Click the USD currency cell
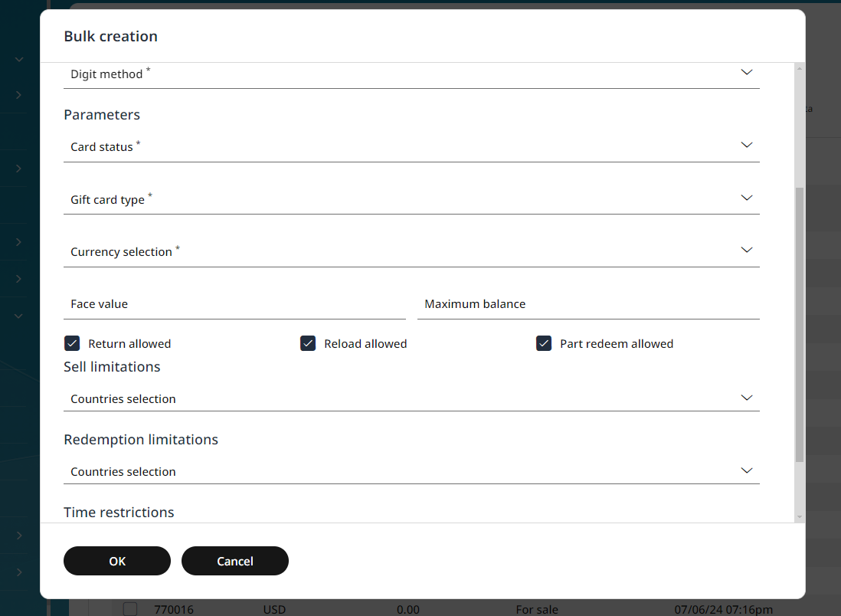841x616 pixels. click(274, 610)
